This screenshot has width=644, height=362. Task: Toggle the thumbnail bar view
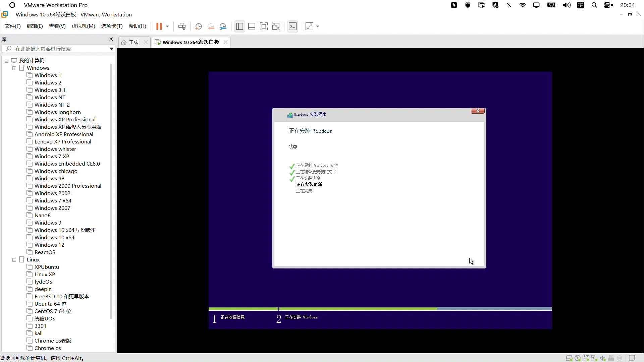coord(252,26)
